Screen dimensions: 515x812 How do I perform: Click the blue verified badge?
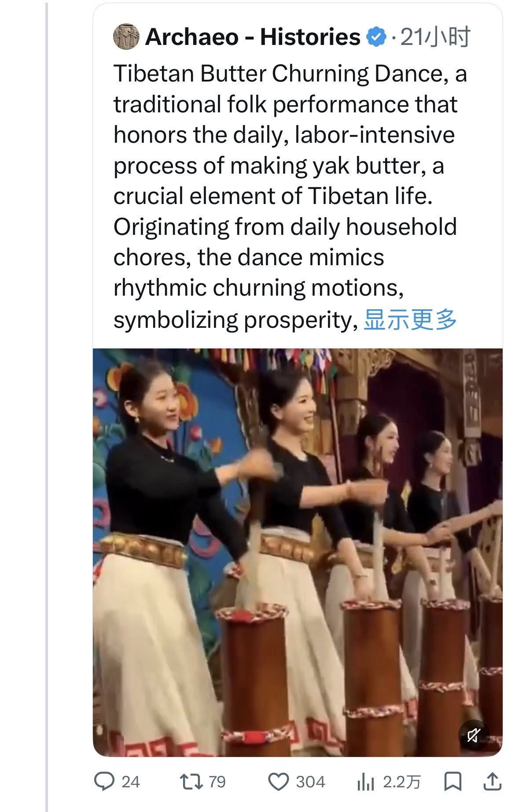pyautogui.click(x=377, y=37)
